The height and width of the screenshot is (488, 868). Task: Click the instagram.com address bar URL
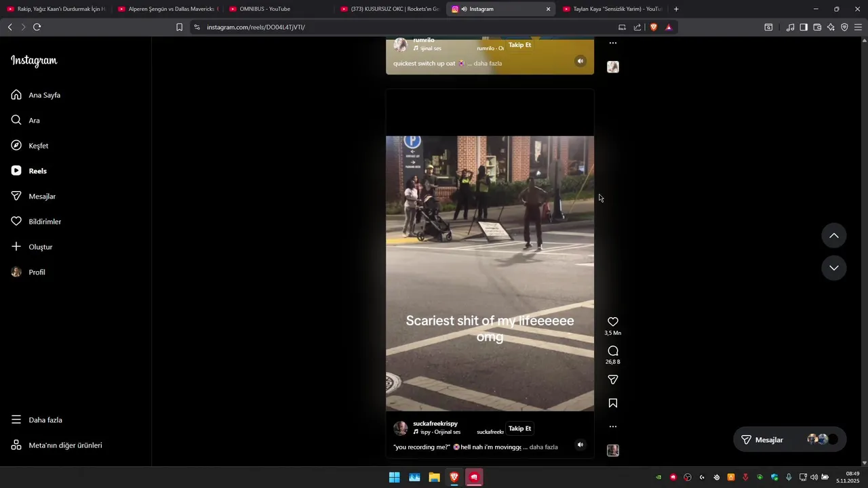click(x=256, y=27)
